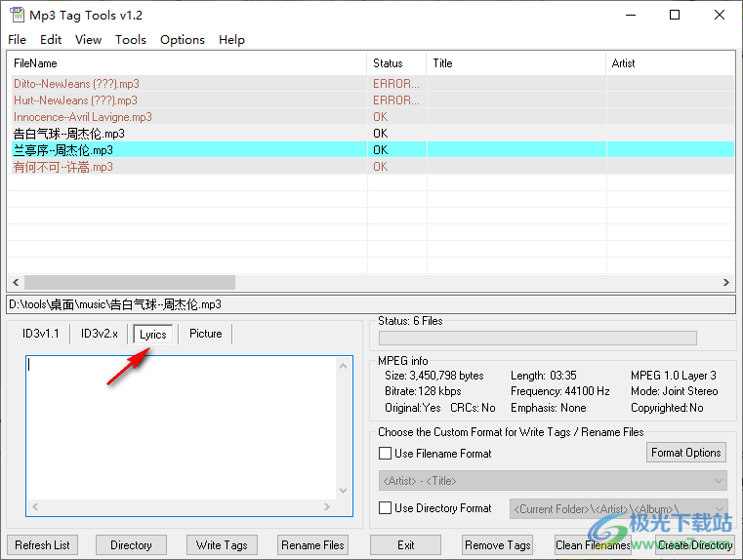This screenshot has height=560, width=743.
Task: Click the file path display field
Action: click(x=371, y=304)
